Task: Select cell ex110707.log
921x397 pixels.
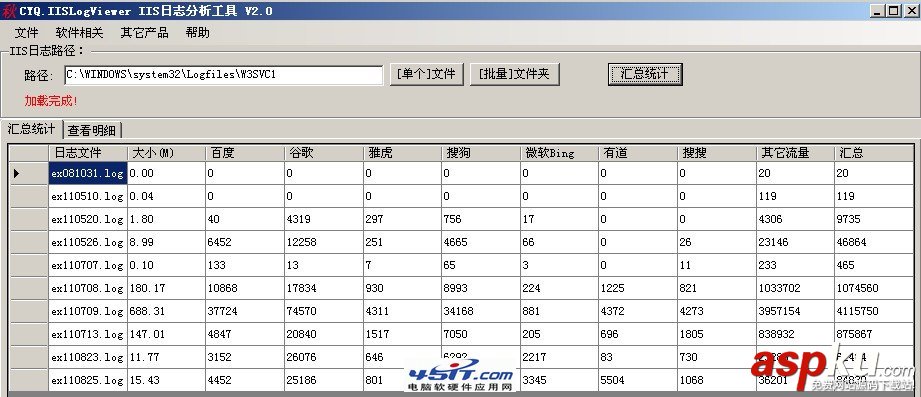Action: pos(88,265)
